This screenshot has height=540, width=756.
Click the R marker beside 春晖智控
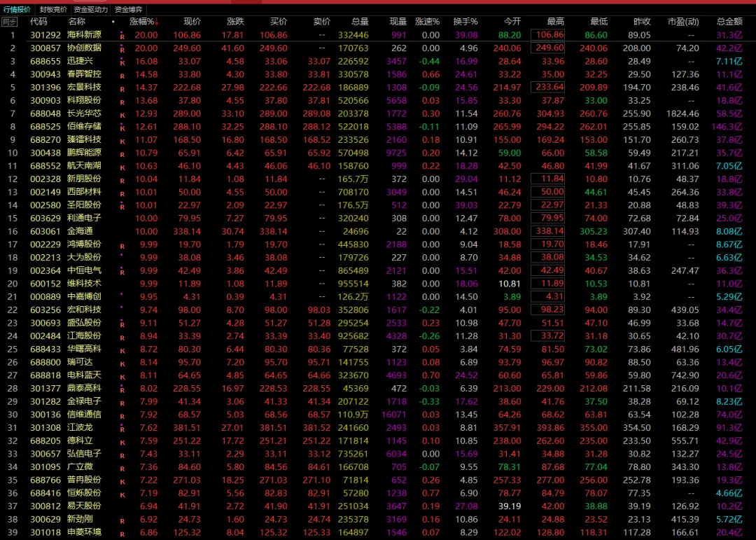point(122,76)
